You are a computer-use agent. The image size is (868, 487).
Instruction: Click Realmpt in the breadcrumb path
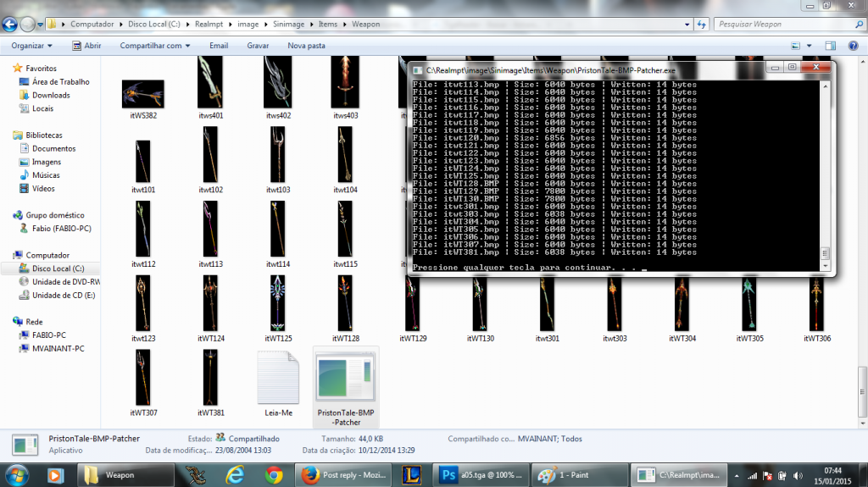(x=209, y=25)
